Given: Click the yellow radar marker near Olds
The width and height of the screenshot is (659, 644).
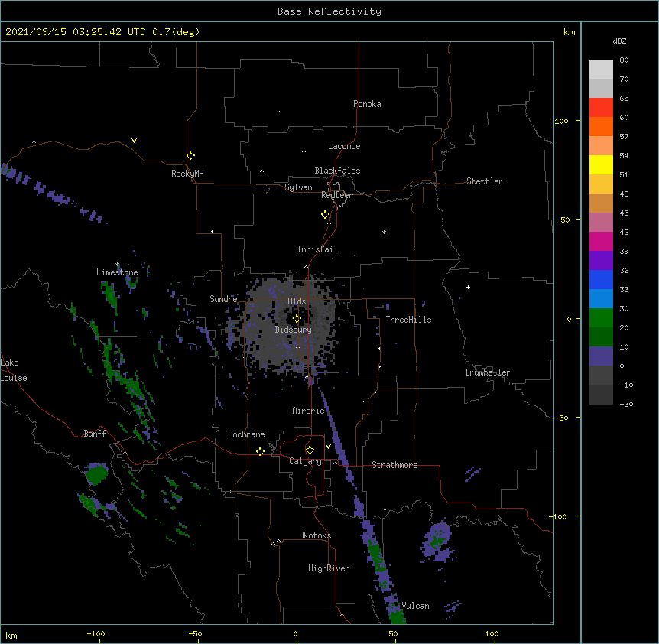Looking at the screenshot, I should click(297, 319).
